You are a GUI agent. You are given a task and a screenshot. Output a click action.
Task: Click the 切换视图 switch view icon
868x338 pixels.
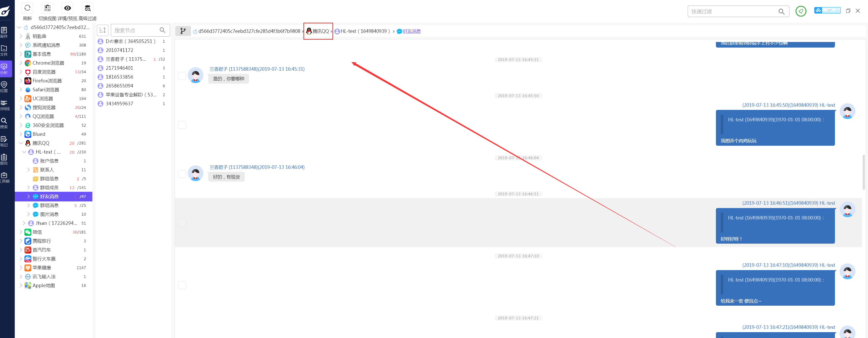(x=47, y=8)
